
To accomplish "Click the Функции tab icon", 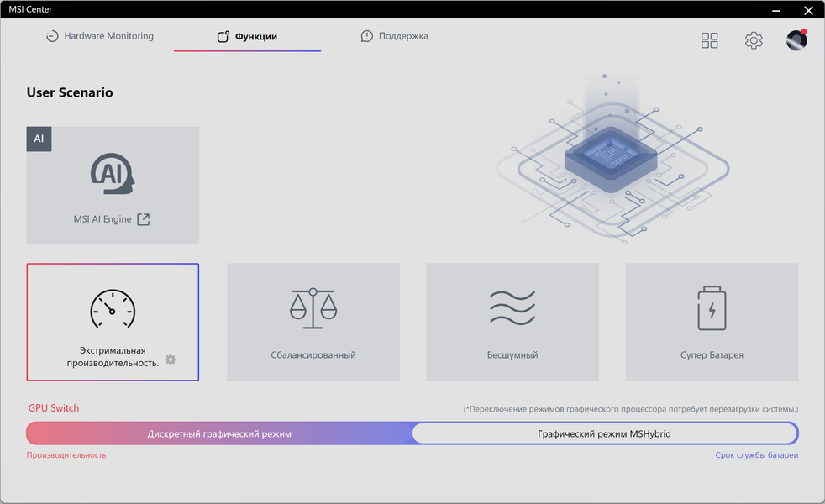I will [223, 36].
